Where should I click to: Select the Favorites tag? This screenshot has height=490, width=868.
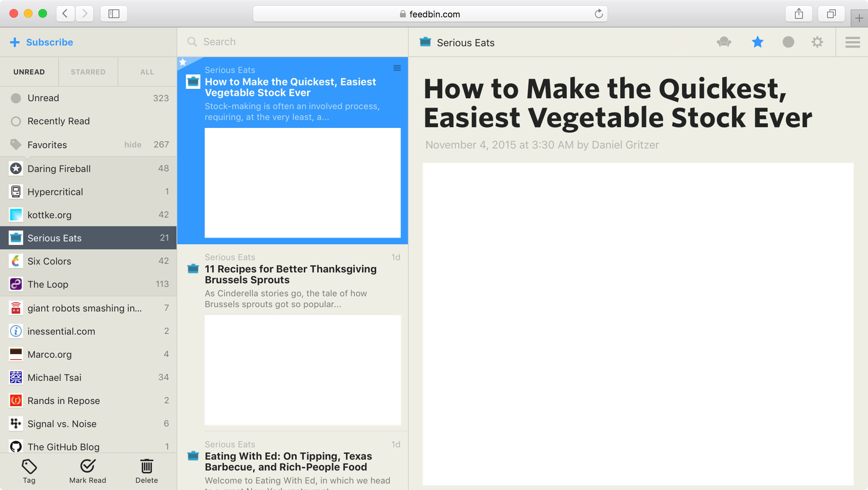[88, 145]
